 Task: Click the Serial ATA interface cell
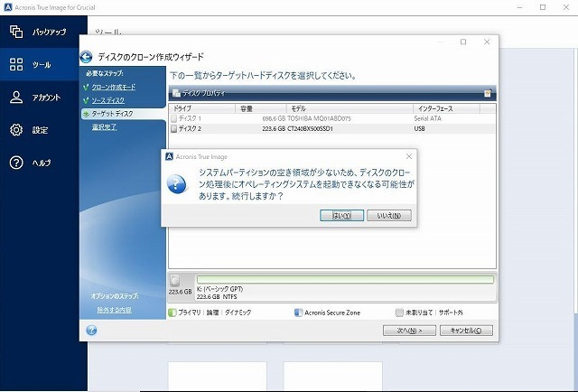coord(427,118)
